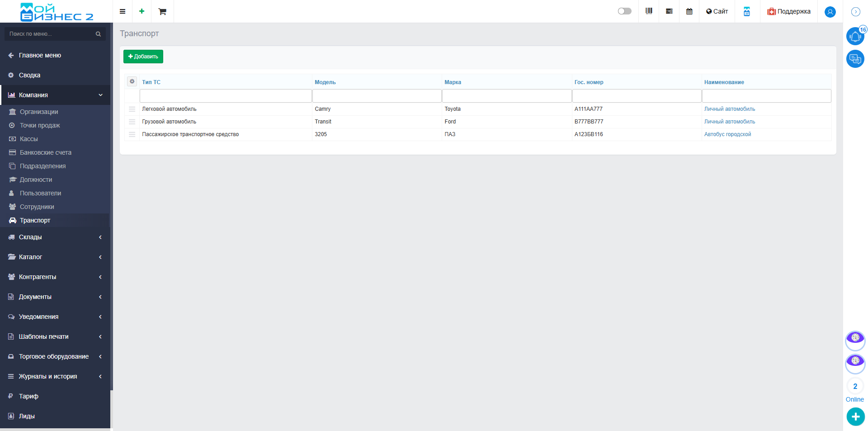This screenshot has height=431, width=868.
Task: Expand the Склады menu section
Action: 55,237
